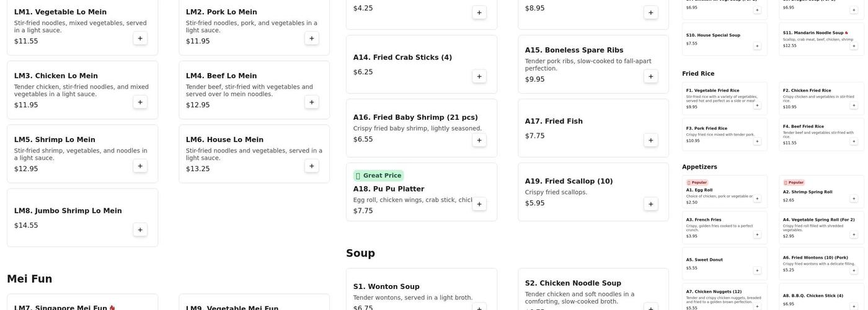
Task: Open the LM3. Chicken Lo Mein item title
Action: [x=56, y=76]
